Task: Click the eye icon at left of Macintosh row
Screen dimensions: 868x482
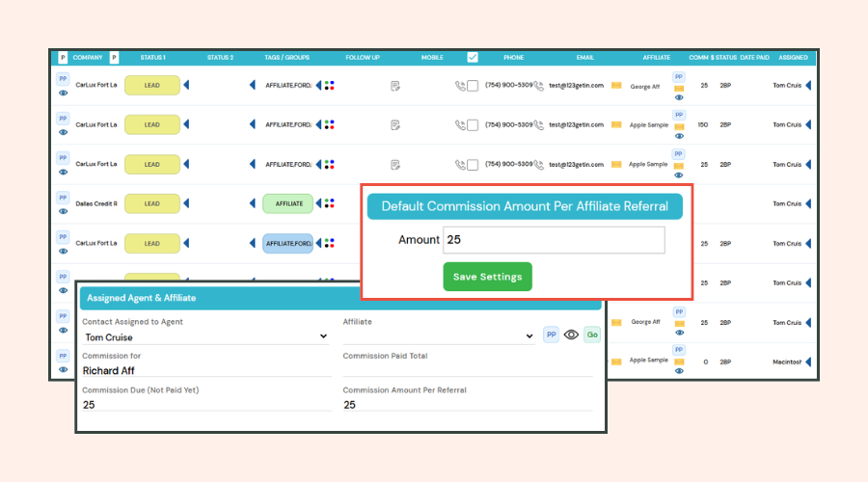Action: pos(63,369)
